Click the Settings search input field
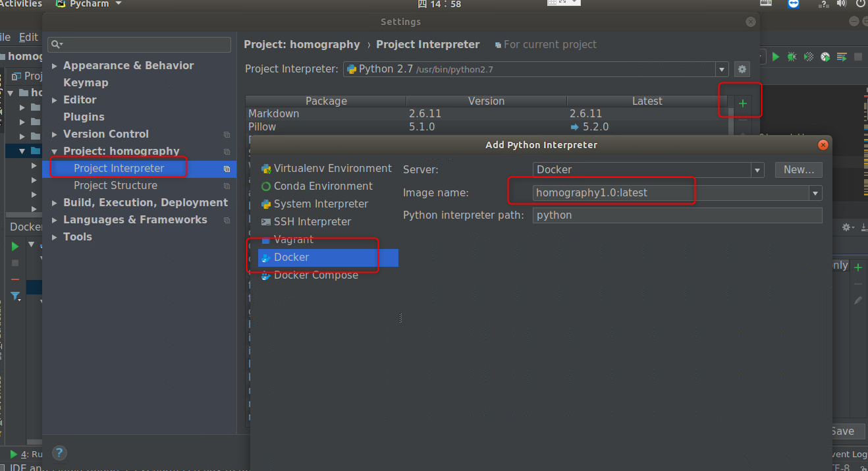 click(x=139, y=44)
